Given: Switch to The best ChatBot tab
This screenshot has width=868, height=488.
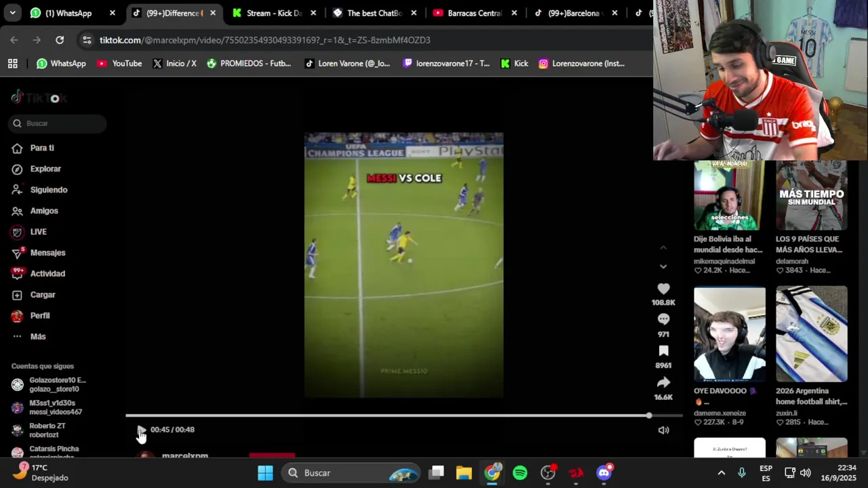Looking at the screenshot, I should pyautogui.click(x=374, y=13).
